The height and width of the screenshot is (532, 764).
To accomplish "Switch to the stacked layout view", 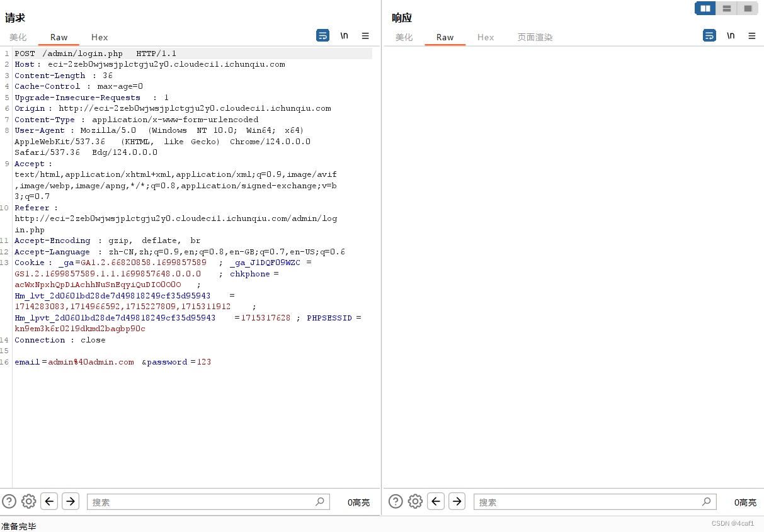I will click(726, 8).
